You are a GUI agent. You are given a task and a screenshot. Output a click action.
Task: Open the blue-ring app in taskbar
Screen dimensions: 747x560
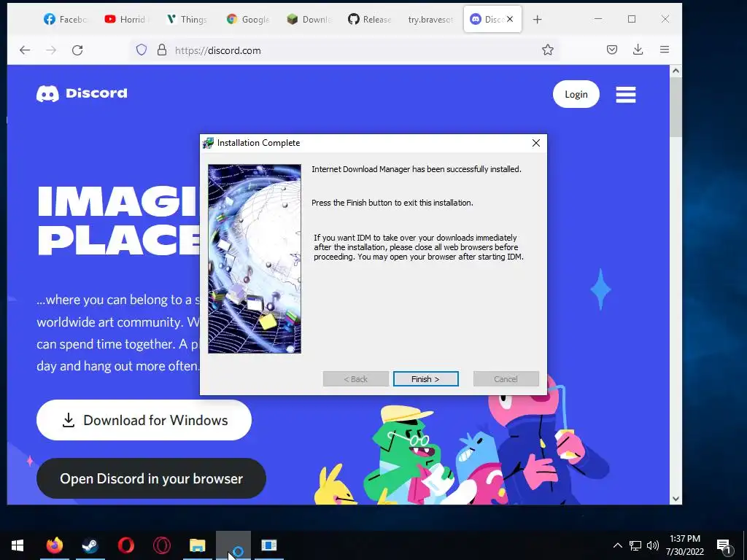[x=233, y=545]
